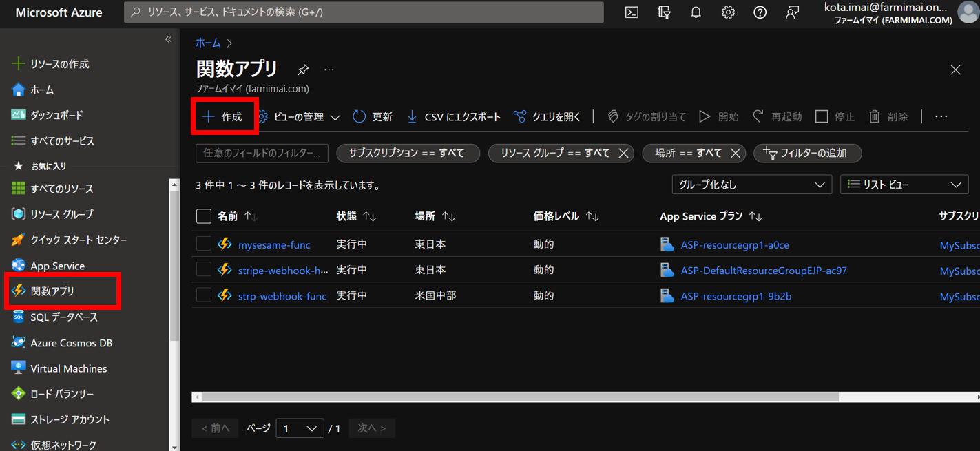Click the Virtual Machines monitor icon
Screen dimensions: 980x451
coord(19,368)
